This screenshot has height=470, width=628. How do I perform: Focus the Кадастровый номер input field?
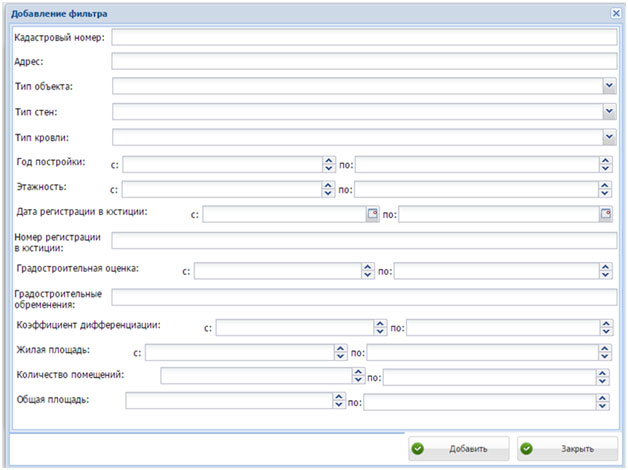point(363,37)
